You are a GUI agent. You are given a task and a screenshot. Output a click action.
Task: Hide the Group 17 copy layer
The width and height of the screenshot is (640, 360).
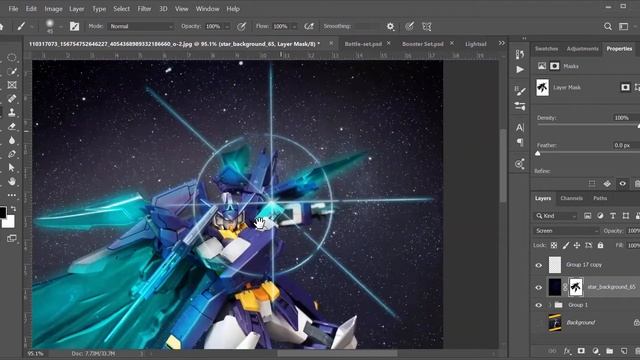(539, 265)
